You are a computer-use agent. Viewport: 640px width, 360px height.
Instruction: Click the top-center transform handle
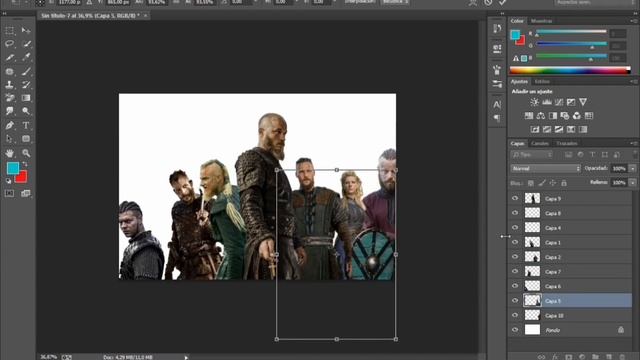tap(336, 170)
